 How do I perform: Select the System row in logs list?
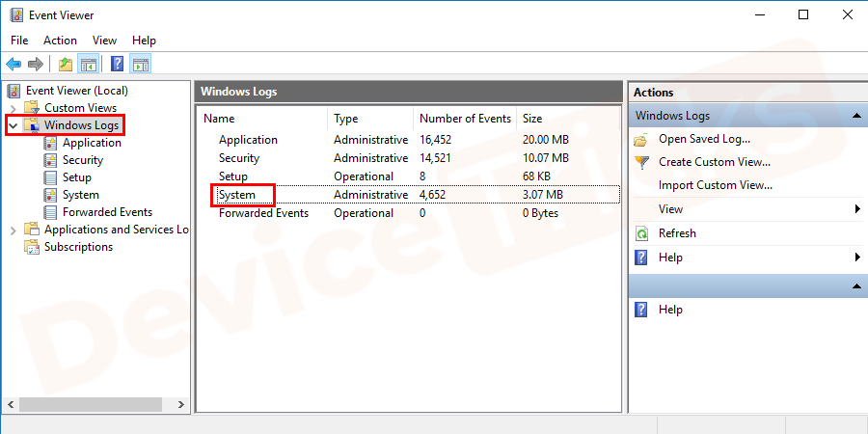click(x=409, y=195)
